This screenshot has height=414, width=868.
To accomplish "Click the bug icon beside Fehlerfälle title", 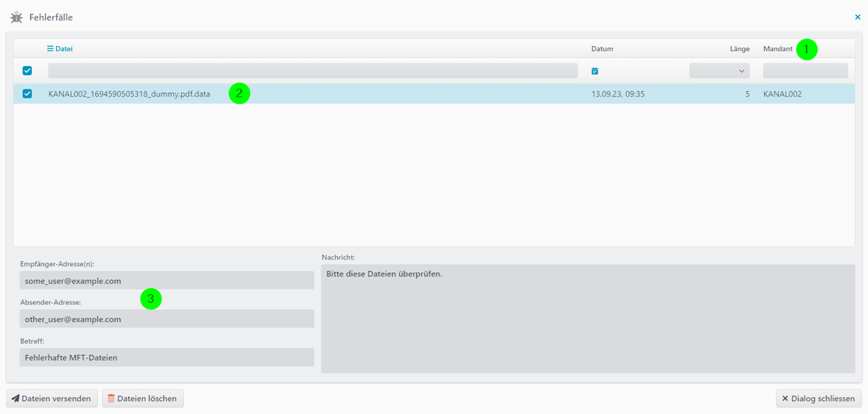I will tap(17, 17).
